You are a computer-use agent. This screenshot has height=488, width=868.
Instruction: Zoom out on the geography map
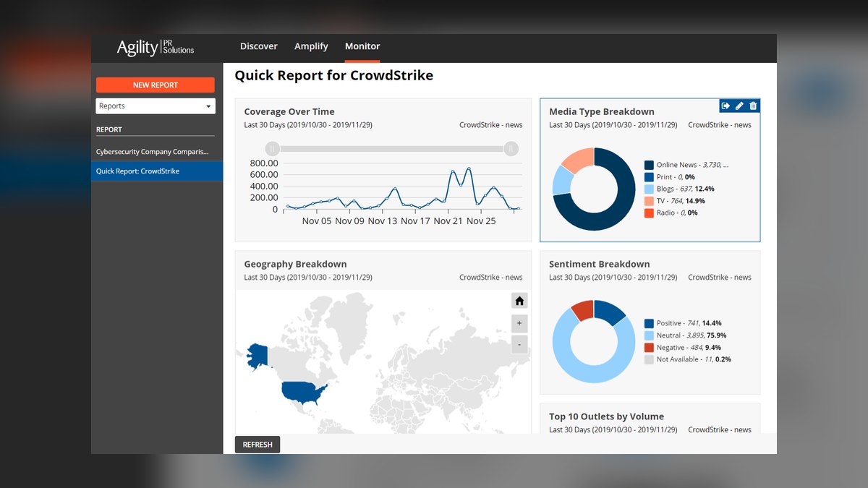(x=519, y=345)
